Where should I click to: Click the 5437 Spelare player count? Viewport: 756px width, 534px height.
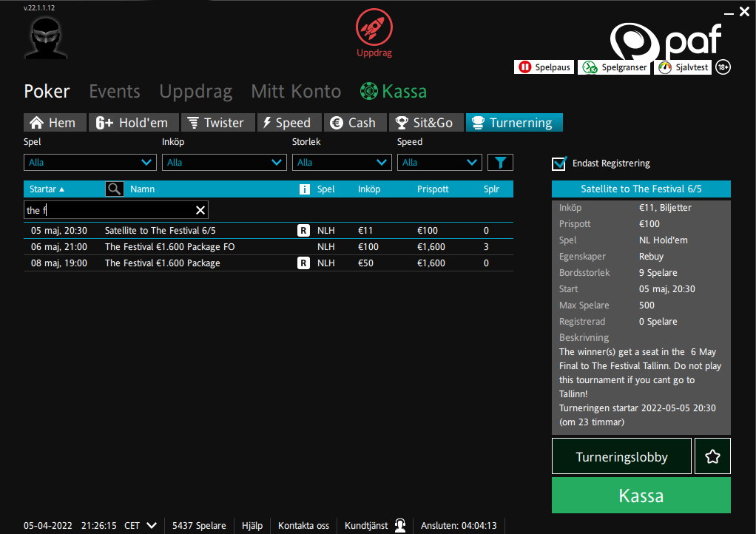point(199,525)
